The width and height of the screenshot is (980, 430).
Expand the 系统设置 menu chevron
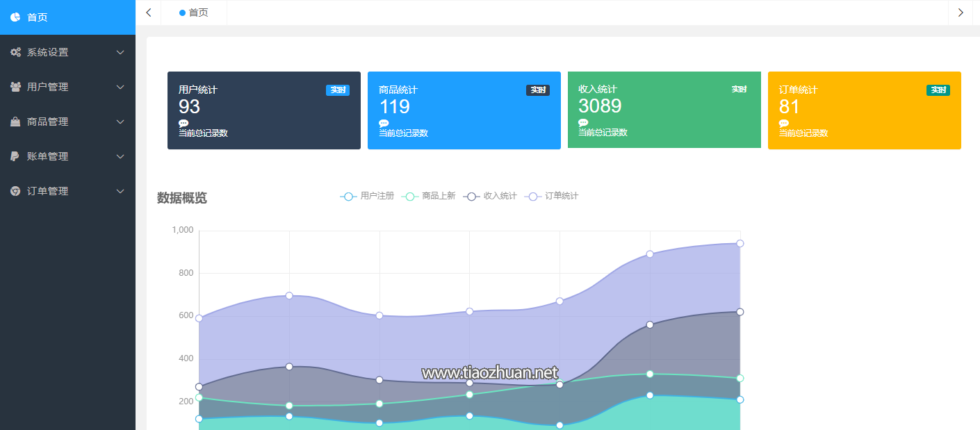coord(120,52)
